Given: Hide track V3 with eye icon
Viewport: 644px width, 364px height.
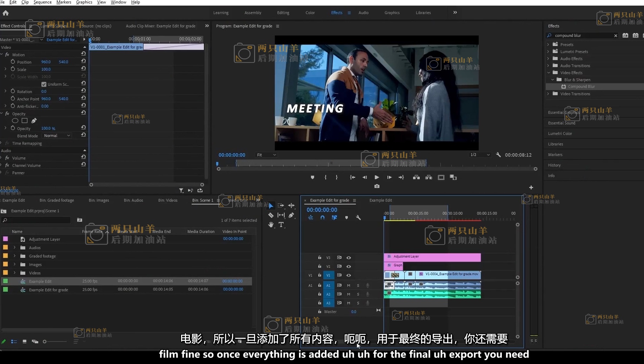Looking at the screenshot, I should pyautogui.click(x=348, y=258).
